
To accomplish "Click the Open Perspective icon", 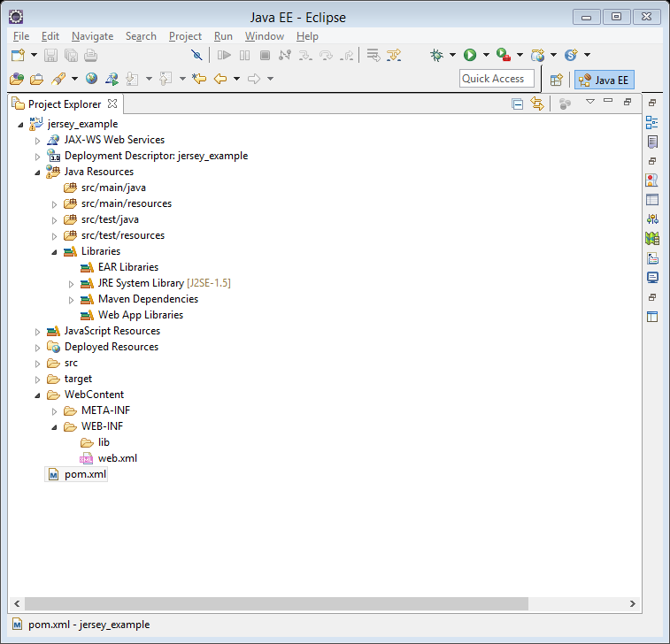I will coord(557,80).
